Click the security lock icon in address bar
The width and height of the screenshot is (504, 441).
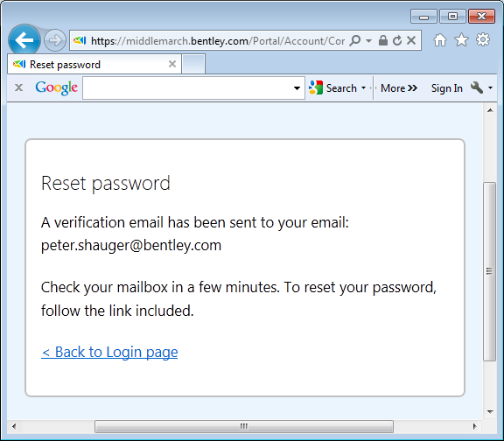coord(383,40)
